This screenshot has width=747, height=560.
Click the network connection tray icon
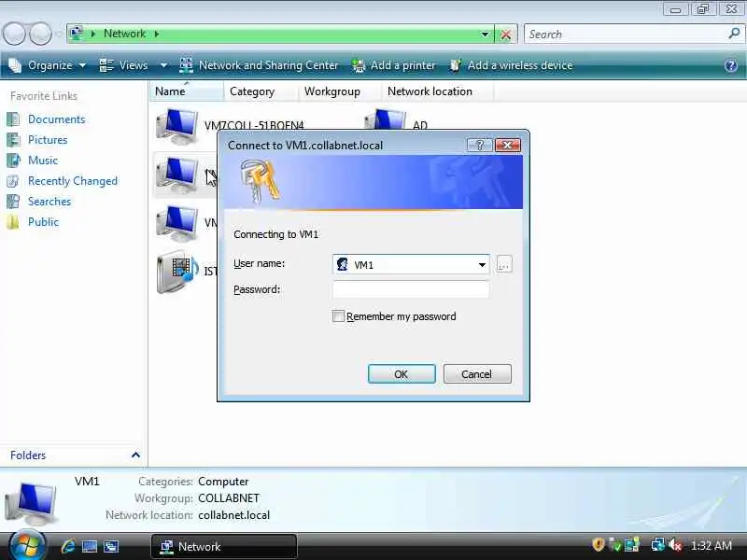tap(658, 544)
